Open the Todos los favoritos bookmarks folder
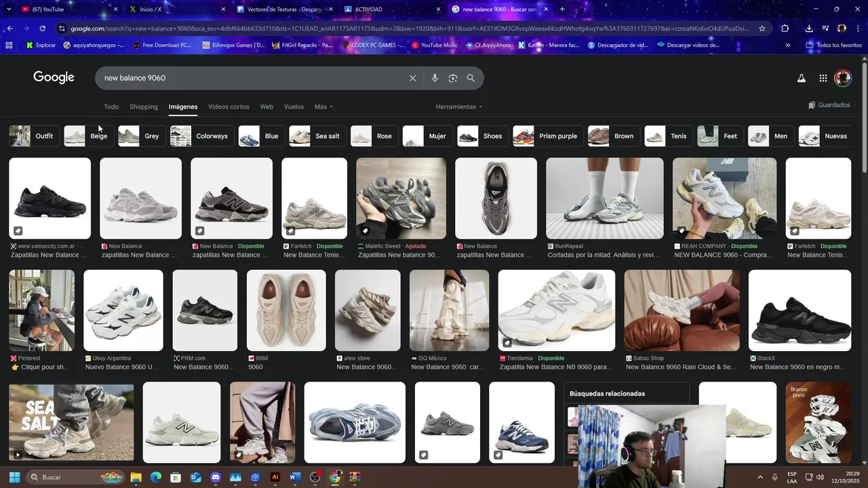 tap(833, 45)
